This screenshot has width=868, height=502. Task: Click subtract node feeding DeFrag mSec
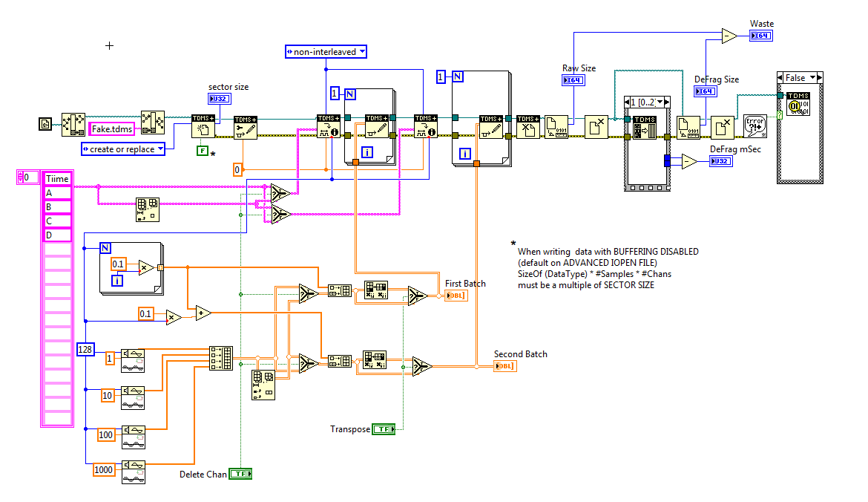coord(689,161)
